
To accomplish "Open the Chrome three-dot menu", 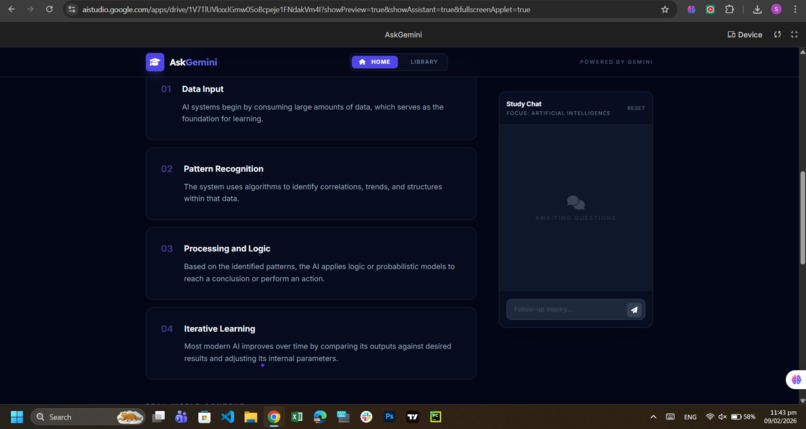I will [795, 9].
